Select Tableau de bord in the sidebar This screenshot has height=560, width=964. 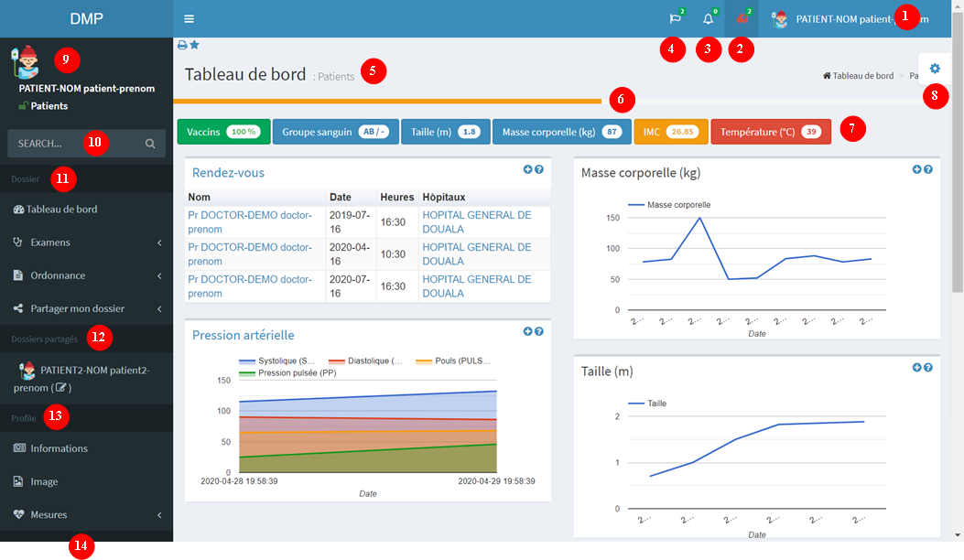click(86, 209)
